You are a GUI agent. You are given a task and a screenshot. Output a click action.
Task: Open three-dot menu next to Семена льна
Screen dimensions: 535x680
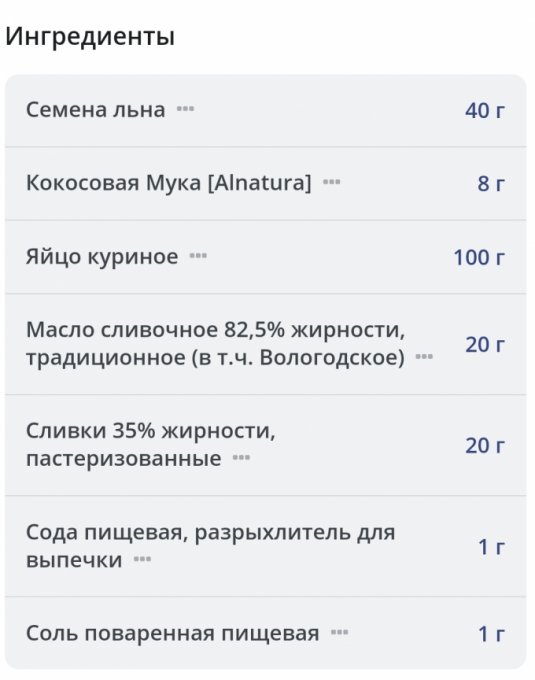tap(185, 108)
